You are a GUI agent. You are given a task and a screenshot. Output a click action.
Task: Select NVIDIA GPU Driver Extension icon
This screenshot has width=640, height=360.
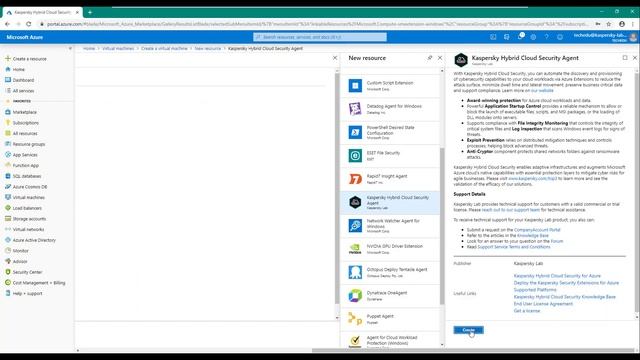355,249
